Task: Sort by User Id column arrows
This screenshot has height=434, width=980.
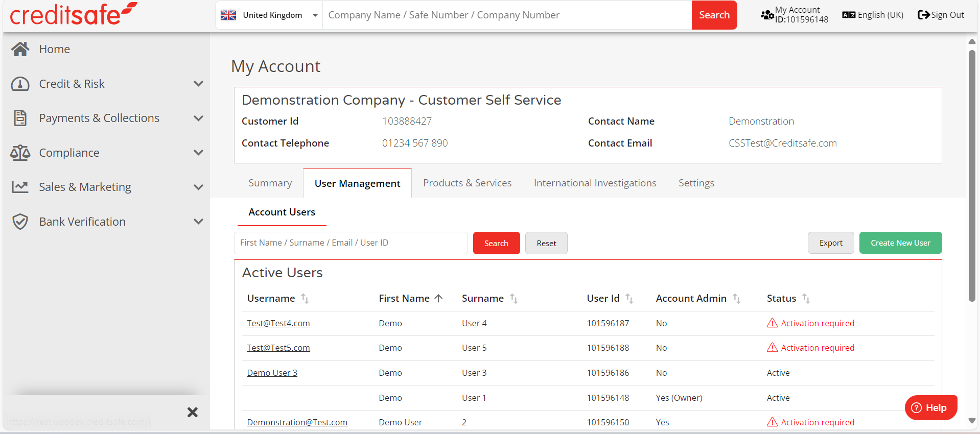Action: pyautogui.click(x=629, y=298)
